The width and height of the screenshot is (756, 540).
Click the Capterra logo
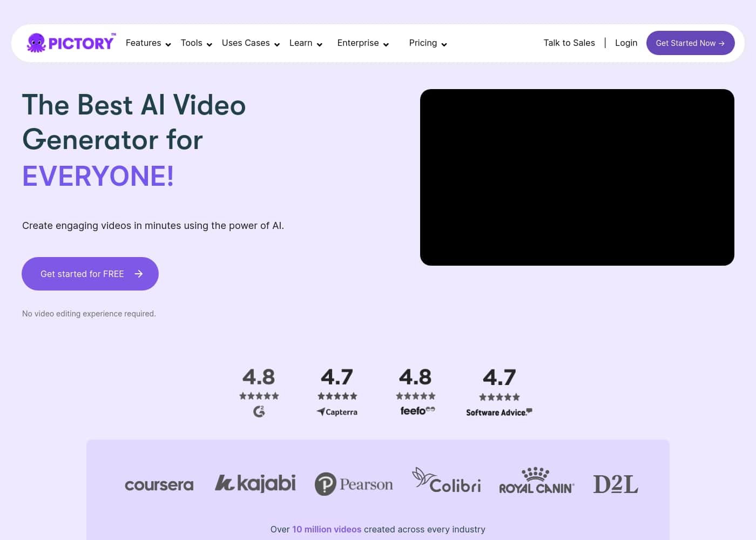point(337,412)
